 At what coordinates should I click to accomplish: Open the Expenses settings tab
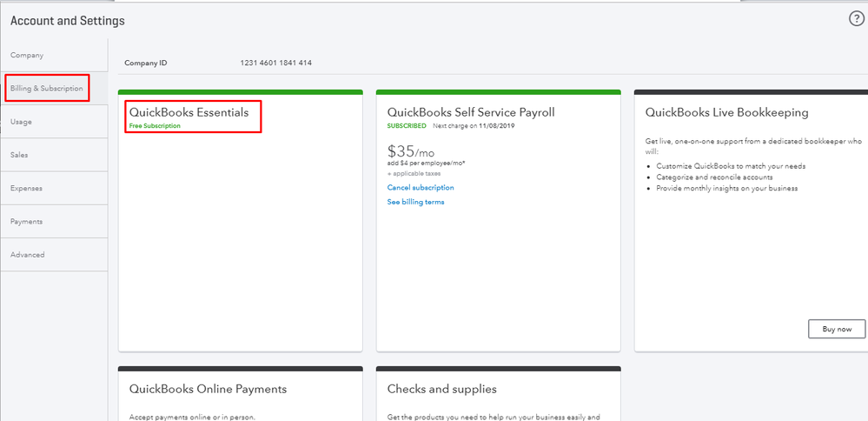coord(54,189)
